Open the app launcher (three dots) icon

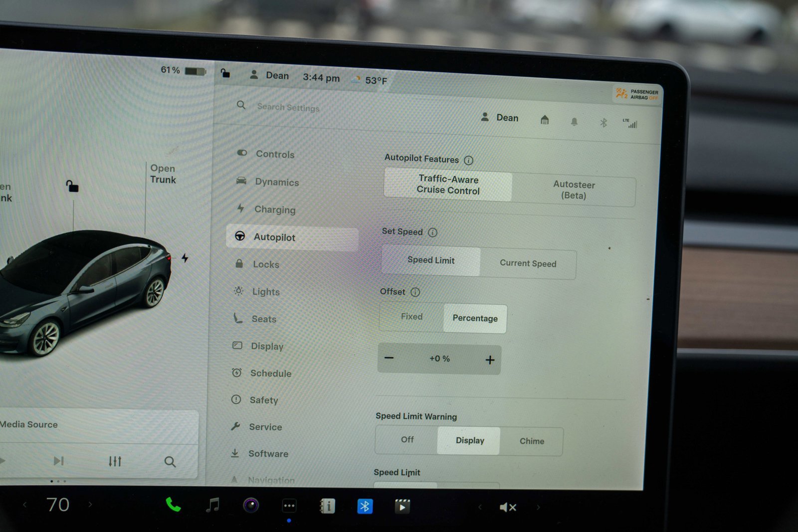289,506
